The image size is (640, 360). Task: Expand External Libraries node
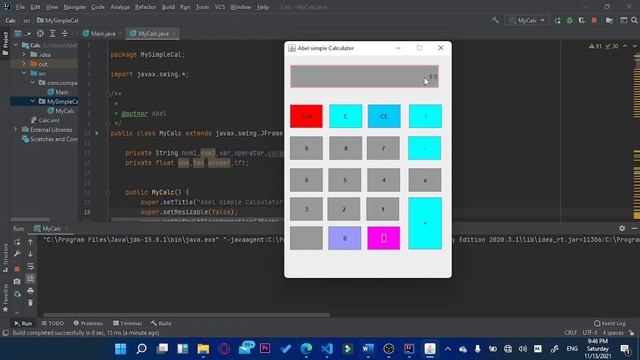click(x=16, y=130)
